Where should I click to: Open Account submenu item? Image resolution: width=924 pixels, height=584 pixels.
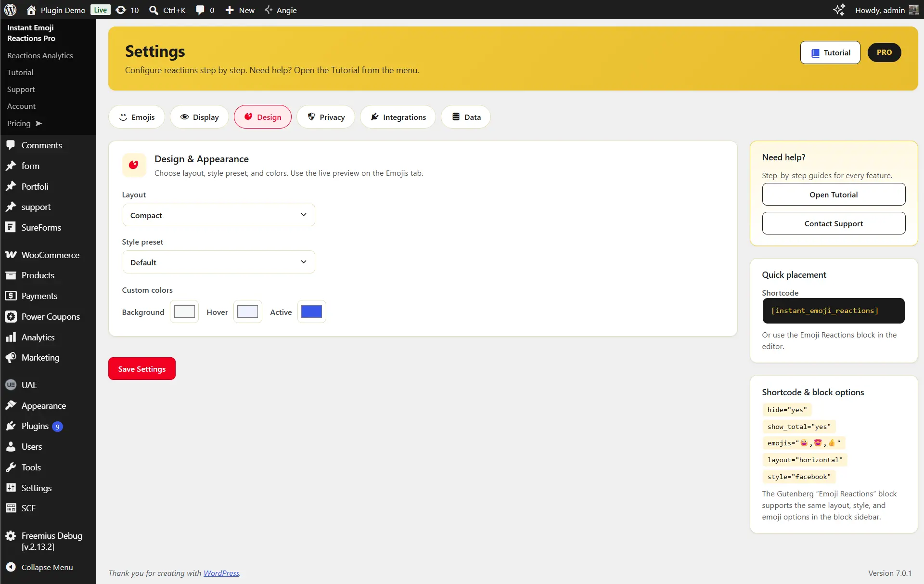(x=21, y=106)
